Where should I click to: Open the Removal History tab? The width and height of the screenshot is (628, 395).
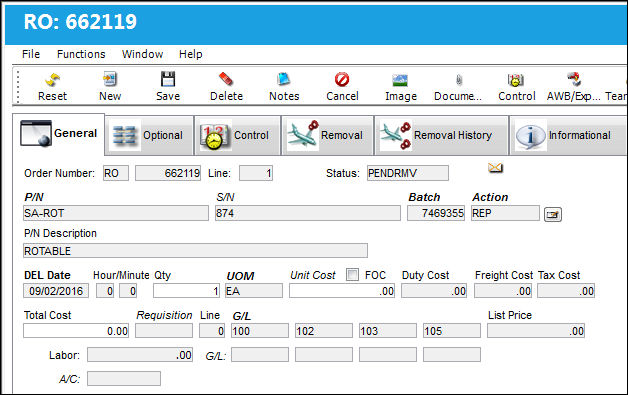click(441, 135)
